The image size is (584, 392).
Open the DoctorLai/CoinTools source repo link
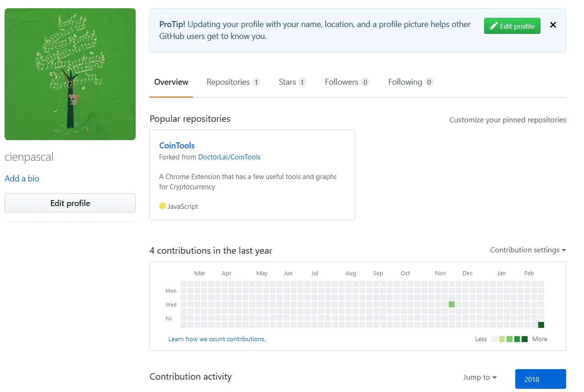tap(229, 157)
